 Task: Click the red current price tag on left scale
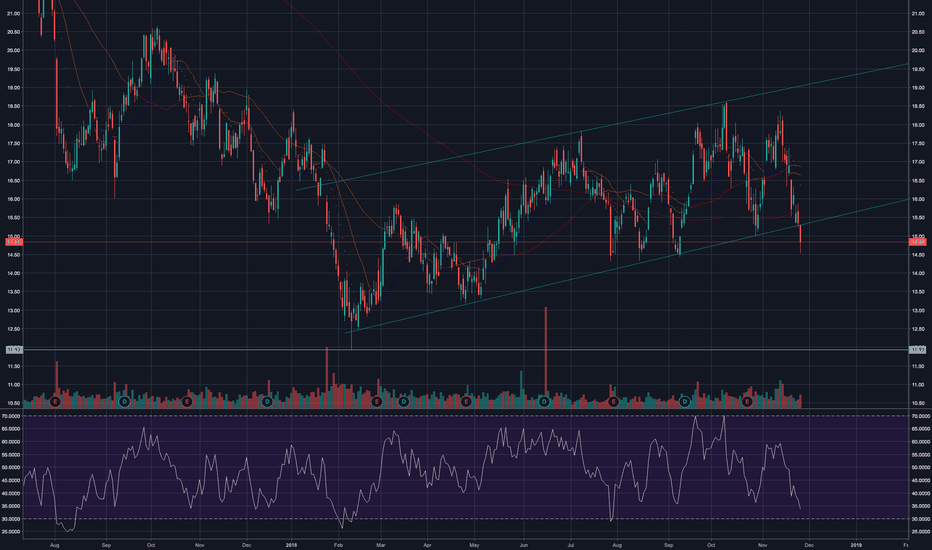coord(14,242)
